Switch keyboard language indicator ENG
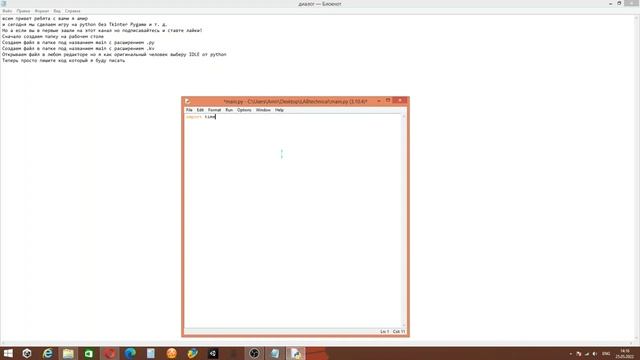This screenshot has width=640, height=360. coord(606,354)
